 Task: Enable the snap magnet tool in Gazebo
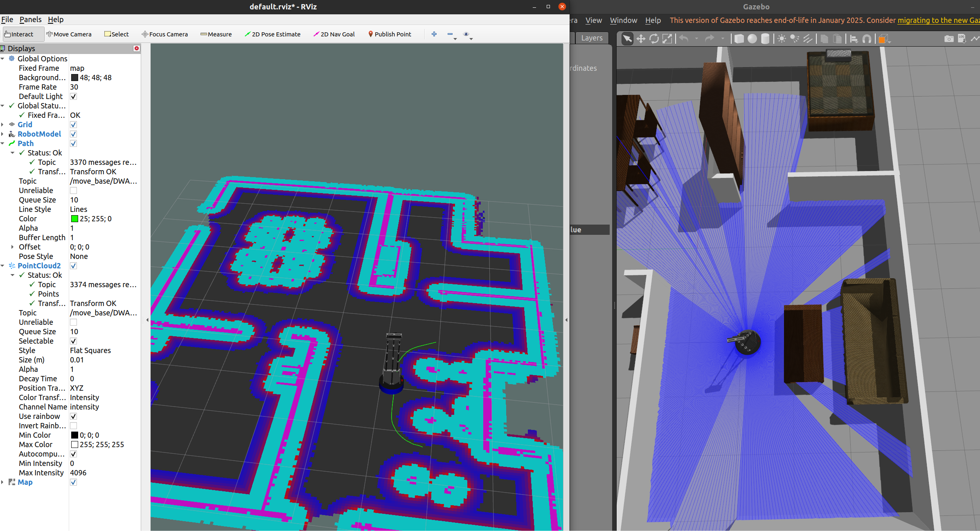pyautogui.click(x=867, y=39)
